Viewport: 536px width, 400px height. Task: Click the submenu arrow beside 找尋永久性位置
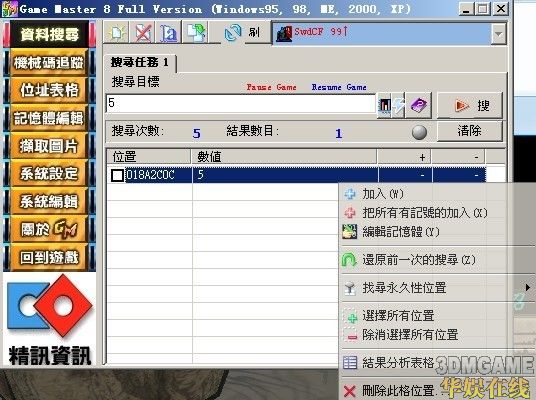(x=528, y=288)
